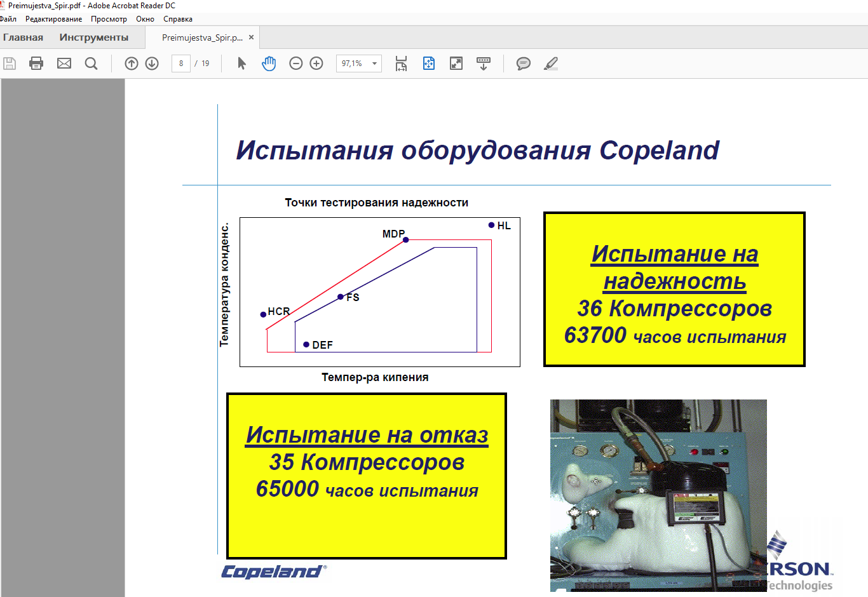The height and width of the screenshot is (597, 868).
Task: Click the fit one full page icon
Action: [x=429, y=64]
